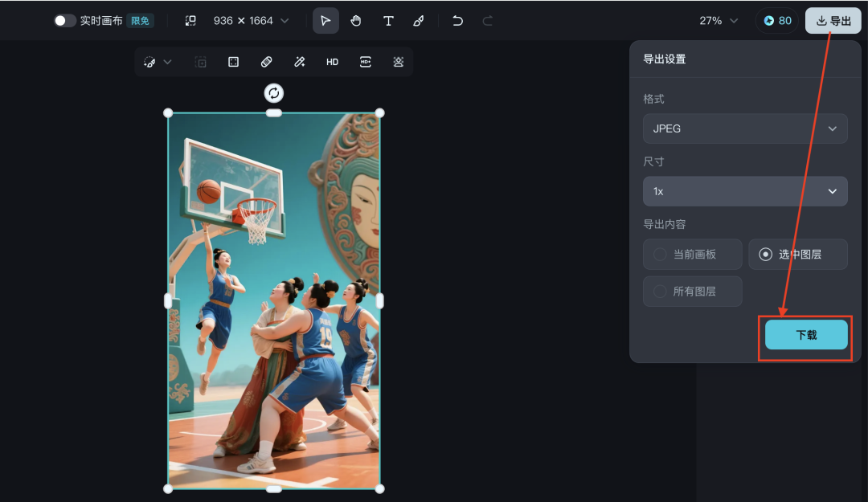Image resolution: width=868 pixels, height=502 pixels.
Task: Open the 导出 export menu
Action: (833, 20)
